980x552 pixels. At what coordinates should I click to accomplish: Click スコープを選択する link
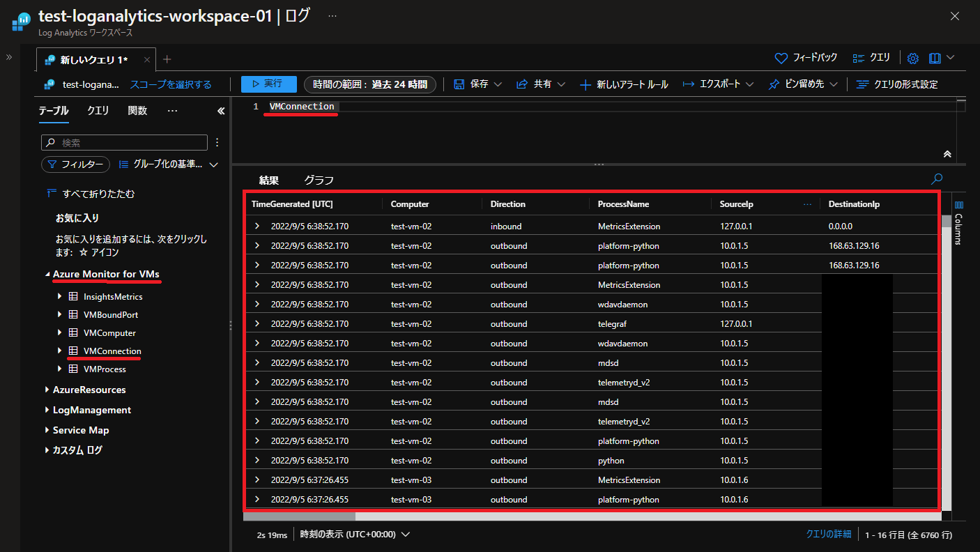[x=171, y=84]
